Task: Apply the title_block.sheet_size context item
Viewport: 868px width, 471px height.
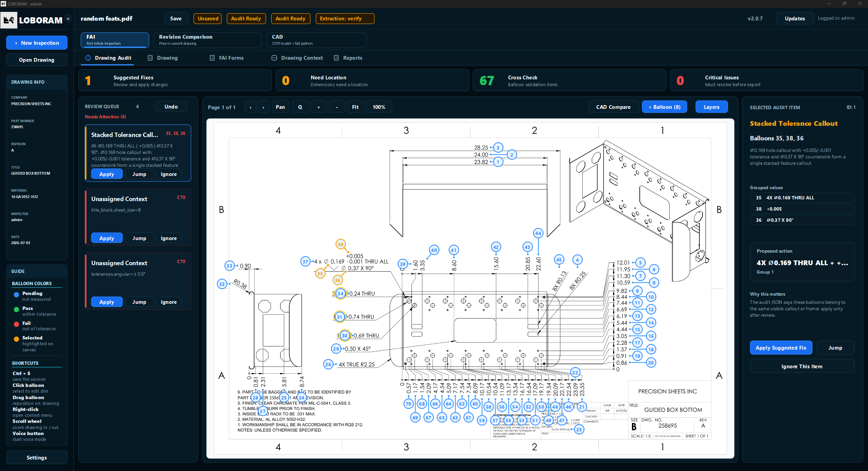Action: click(x=107, y=238)
